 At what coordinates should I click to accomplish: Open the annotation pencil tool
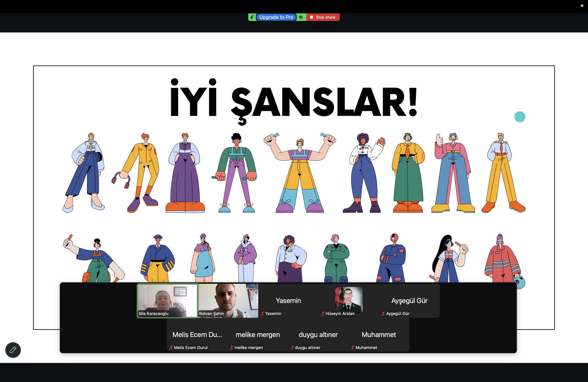pos(13,350)
